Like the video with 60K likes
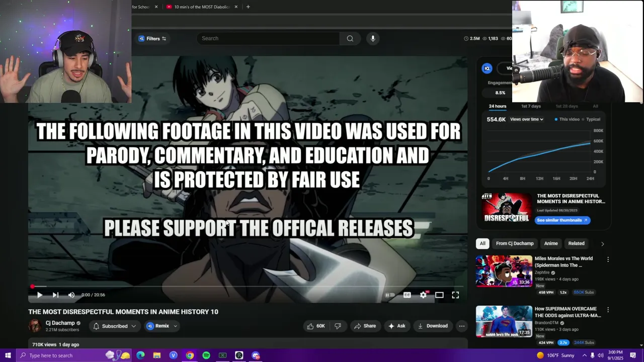Screen dimensions: 644x362 pyautogui.click(x=316, y=326)
